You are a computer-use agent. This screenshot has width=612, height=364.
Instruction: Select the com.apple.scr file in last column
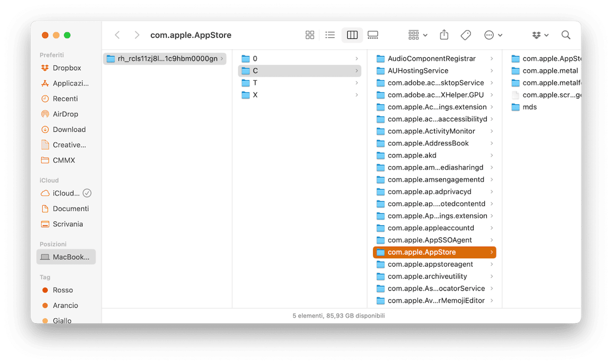pos(545,95)
